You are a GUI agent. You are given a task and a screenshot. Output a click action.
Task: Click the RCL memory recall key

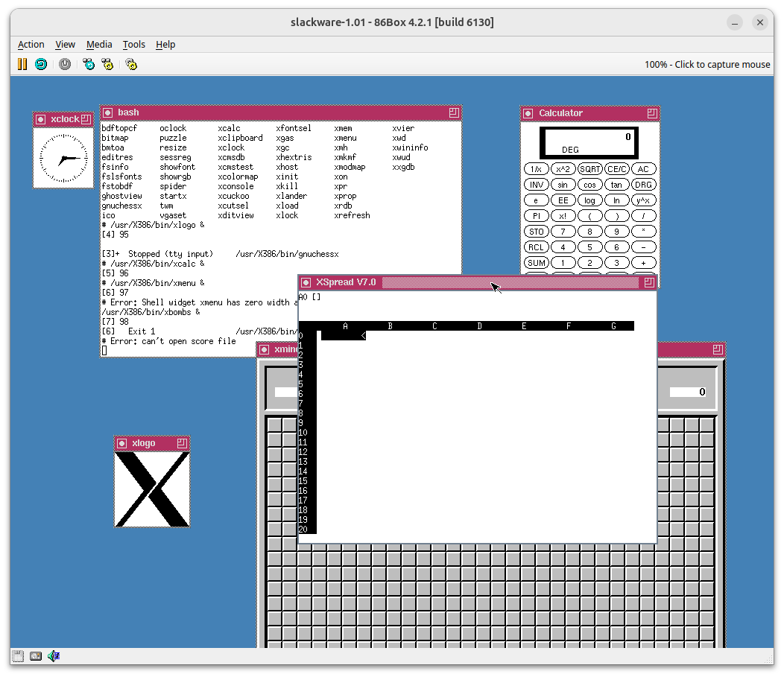pos(536,247)
